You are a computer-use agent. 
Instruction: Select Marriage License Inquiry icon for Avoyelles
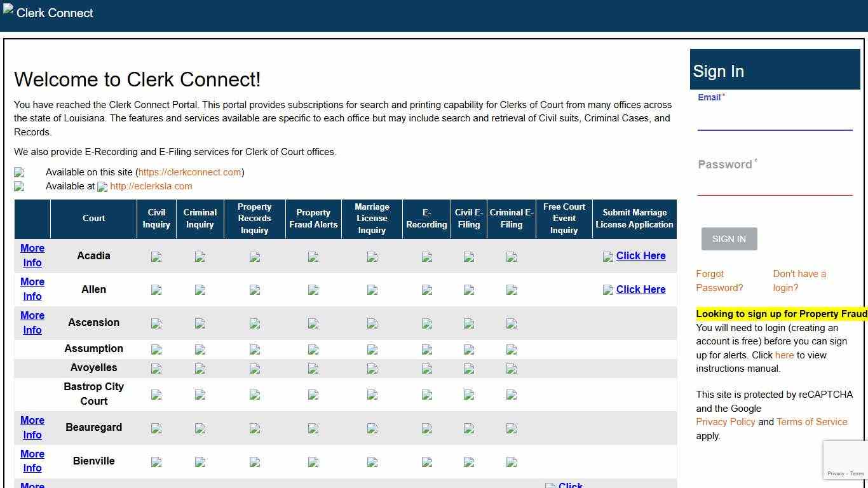(372, 369)
